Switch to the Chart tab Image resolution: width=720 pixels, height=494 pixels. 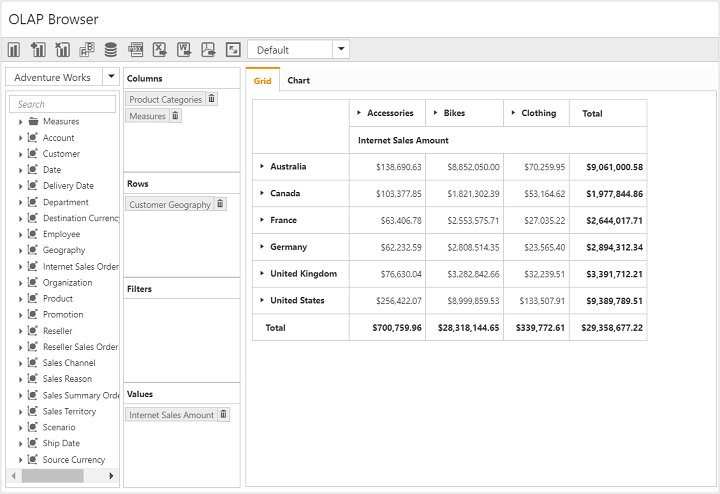pos(298,81)
